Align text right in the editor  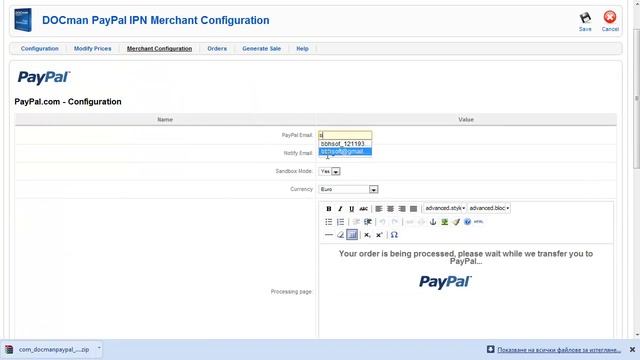click(402, 209)
